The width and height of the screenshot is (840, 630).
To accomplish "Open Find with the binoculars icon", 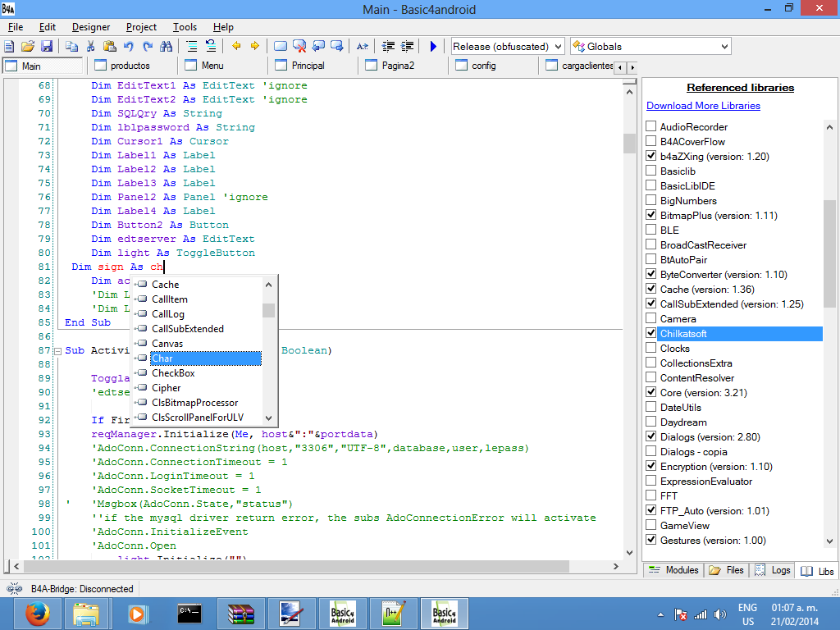I will coord(167,47).
